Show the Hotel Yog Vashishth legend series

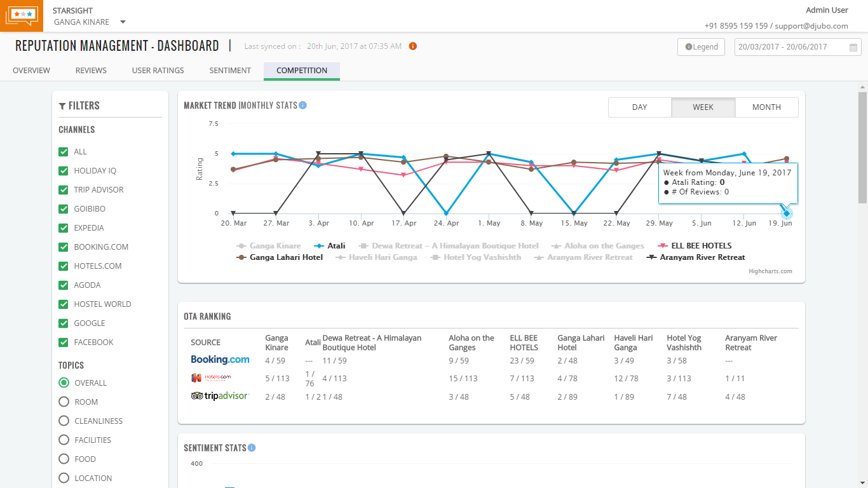pyautogui.click(x=476, y=257)
